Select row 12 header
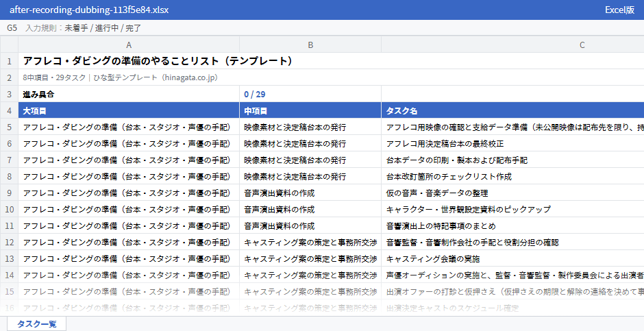Image resolution: width=644 pixels, height=331 pixels. coord(9,243)
